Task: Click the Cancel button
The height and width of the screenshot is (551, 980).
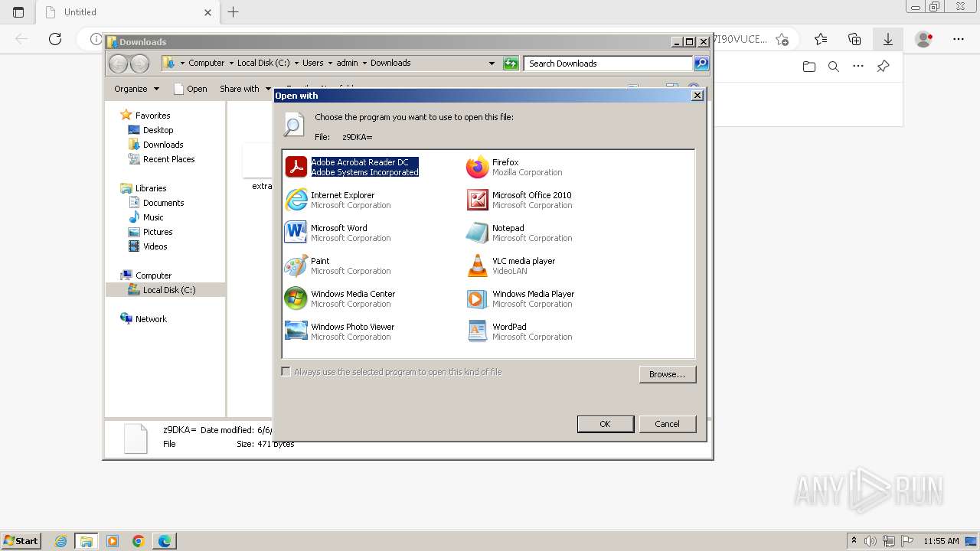Action: tap(667, 424)
